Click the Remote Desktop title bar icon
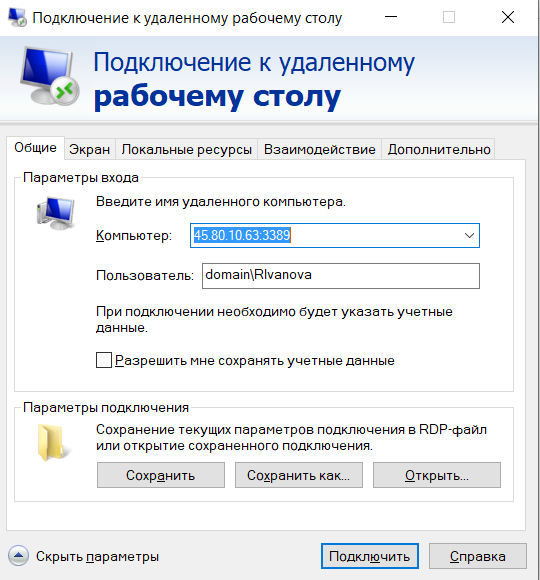 pyautogui.click(x=17, y=17)
